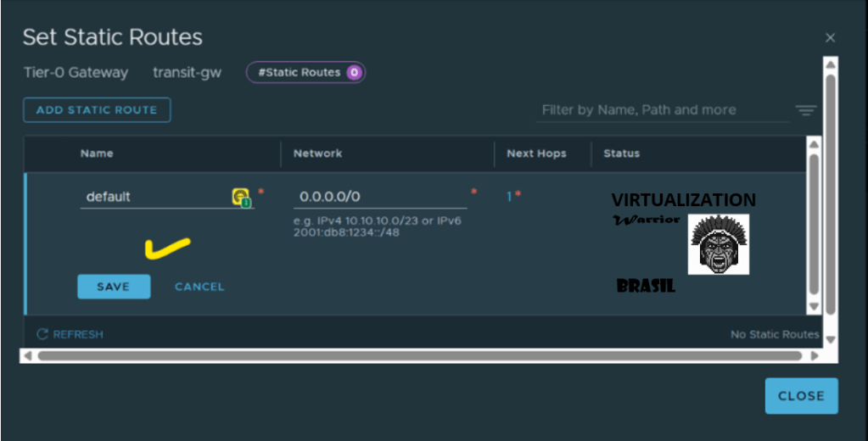Save the default static route
The image size is (868, 441).
(x=113, y=287)
